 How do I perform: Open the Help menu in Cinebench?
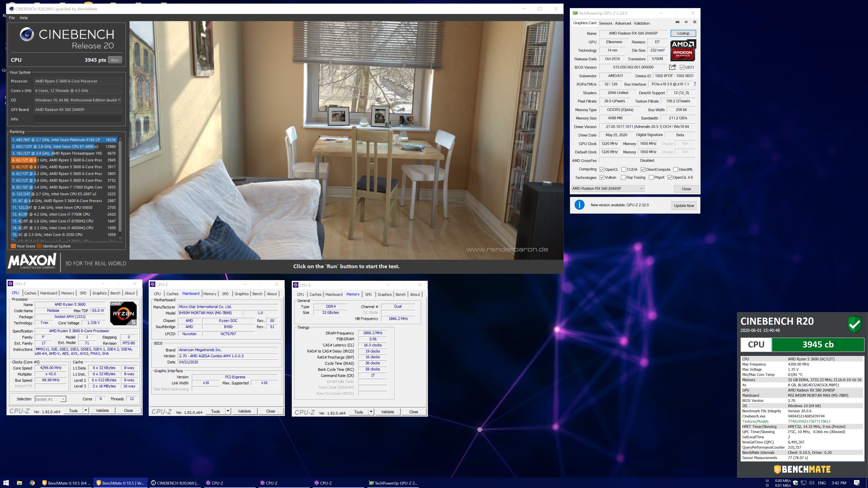click(x=24, y=18)
